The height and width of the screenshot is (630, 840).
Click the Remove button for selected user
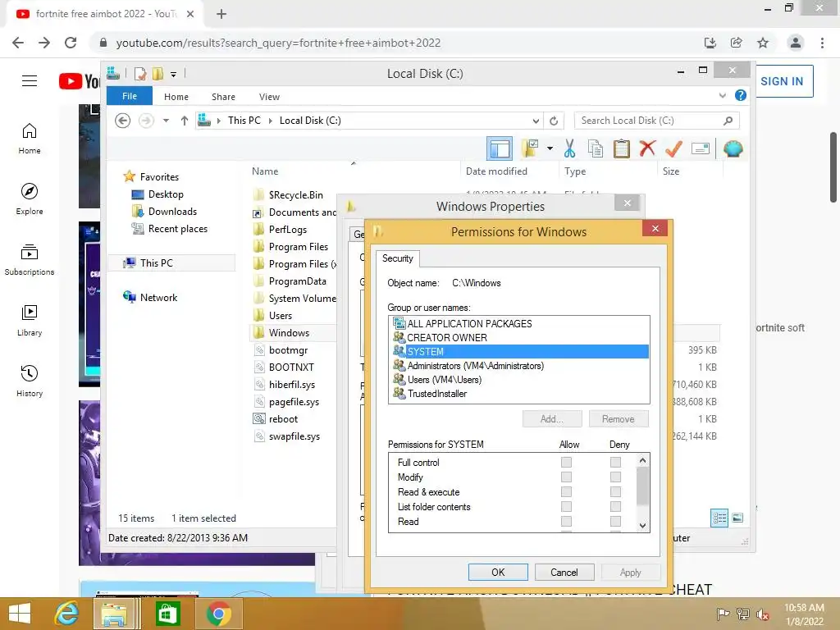click(619, 419)
